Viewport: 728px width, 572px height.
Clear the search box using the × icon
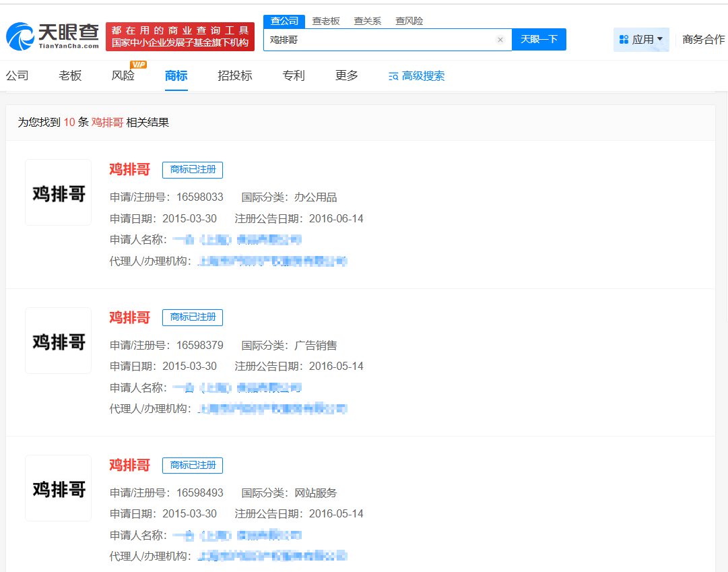[x=500, y=40]
